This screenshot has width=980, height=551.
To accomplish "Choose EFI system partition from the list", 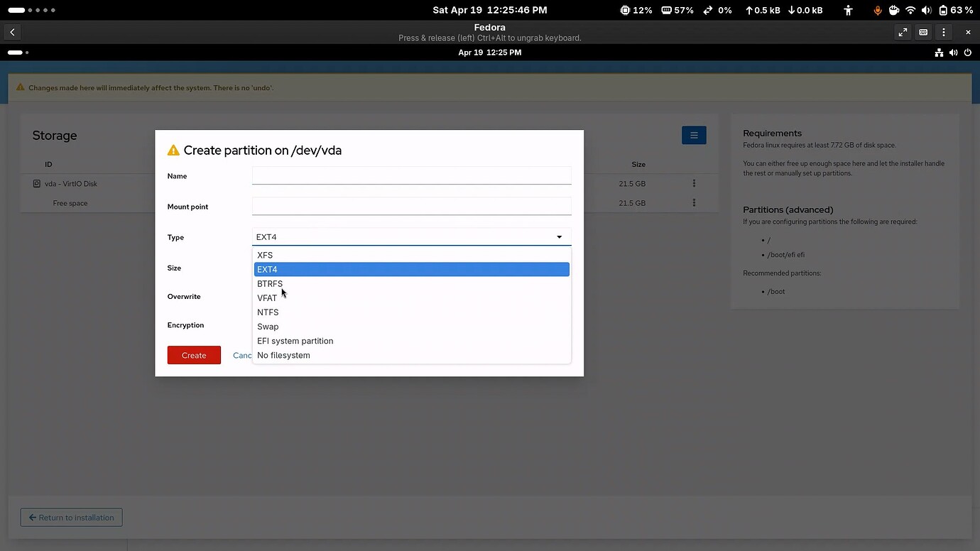I will (295, 340).
